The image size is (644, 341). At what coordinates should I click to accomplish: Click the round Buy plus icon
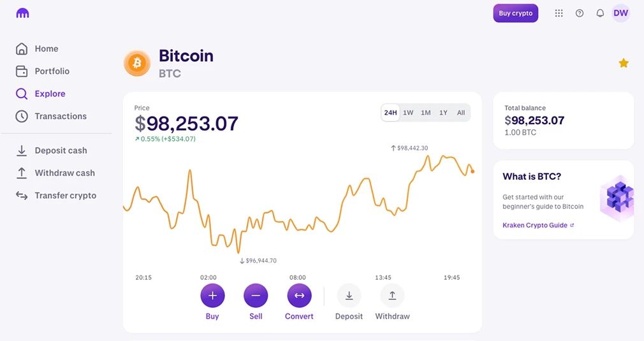click(x=212, y=296)
